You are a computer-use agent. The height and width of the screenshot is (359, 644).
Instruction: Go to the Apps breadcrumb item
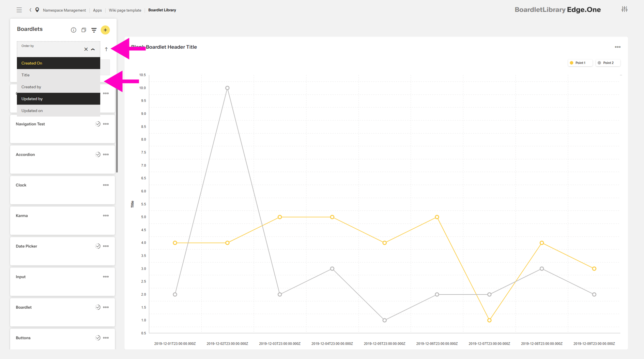[x=97, y=10]
